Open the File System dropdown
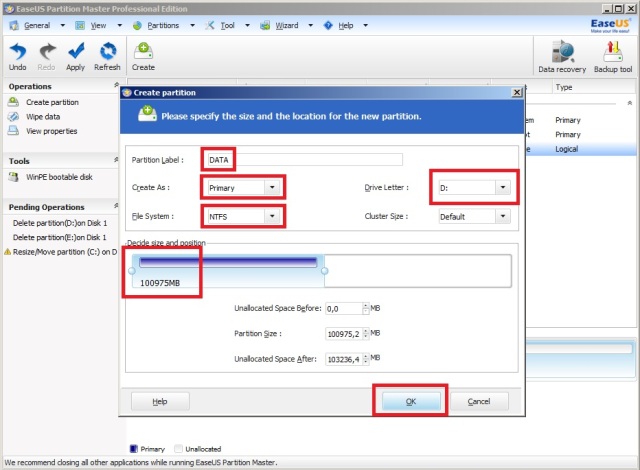This screenshot has height=470, width=640. pos(272,216)
